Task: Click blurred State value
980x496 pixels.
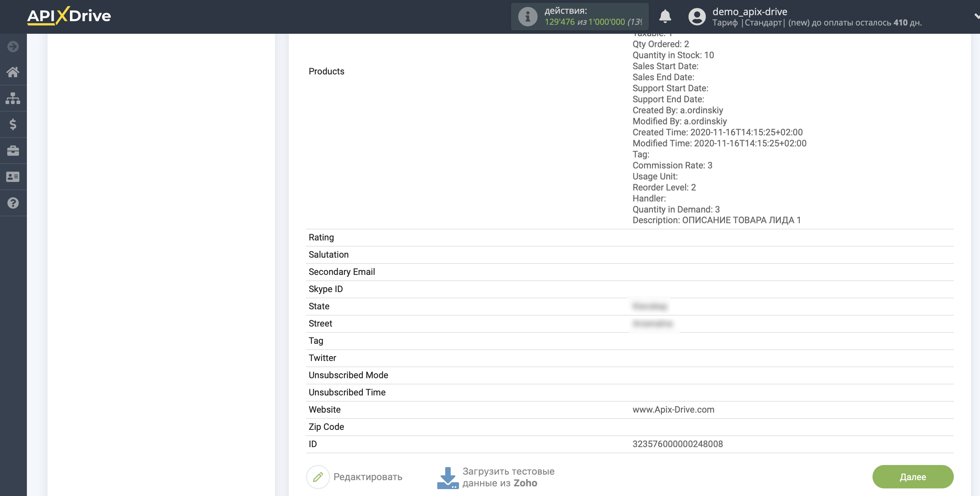Action: (x=650, y=306)
